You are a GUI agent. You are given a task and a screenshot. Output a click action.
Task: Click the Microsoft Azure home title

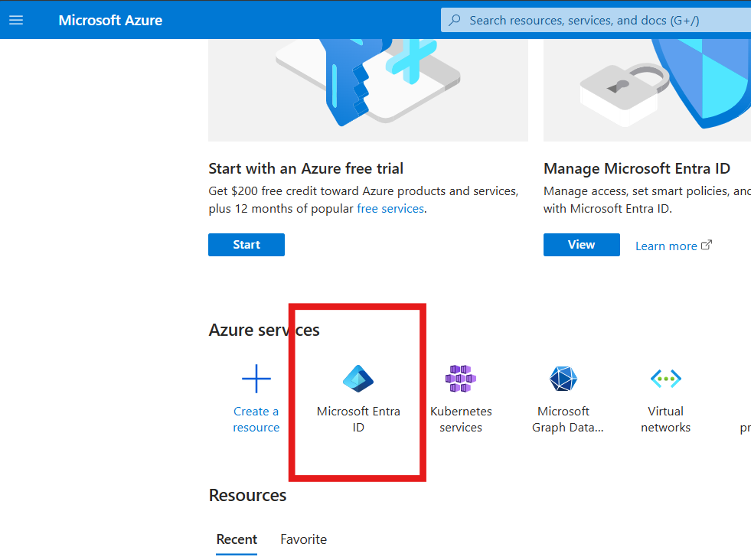pyautogui.click(x=110, y=20)
